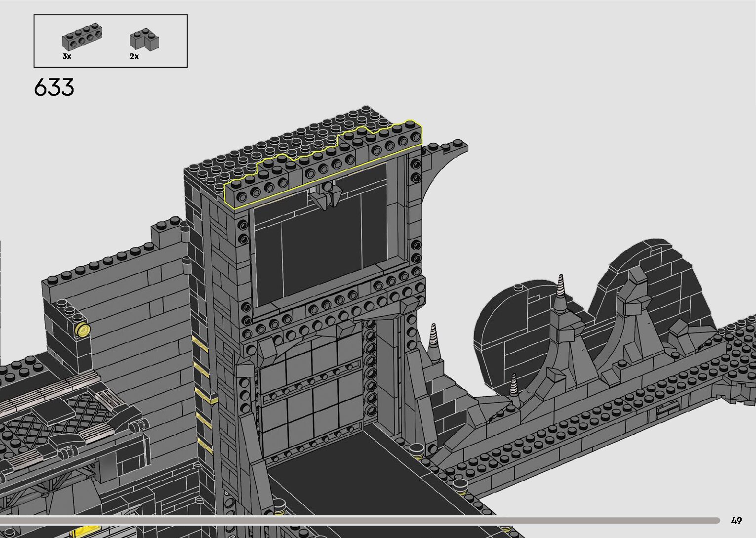The image size is (756, 538).
Task: Click the ornament hanging above the window
Action: point(325,195)
